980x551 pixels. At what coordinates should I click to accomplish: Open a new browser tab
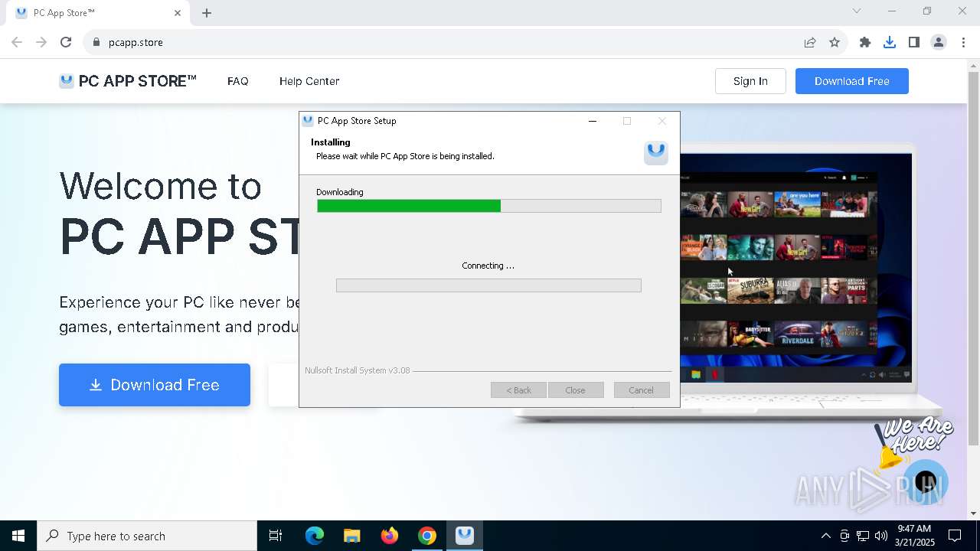coord(207,13)
